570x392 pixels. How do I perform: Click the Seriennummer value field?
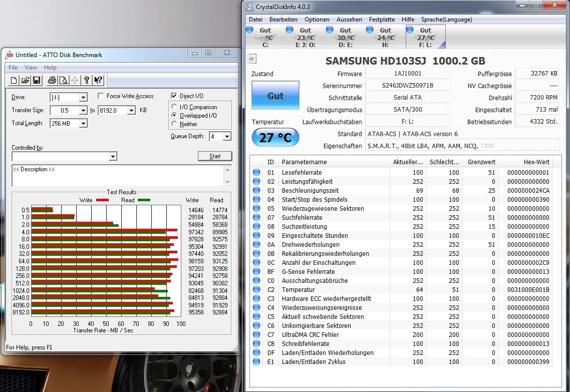[x=408, y=86]
